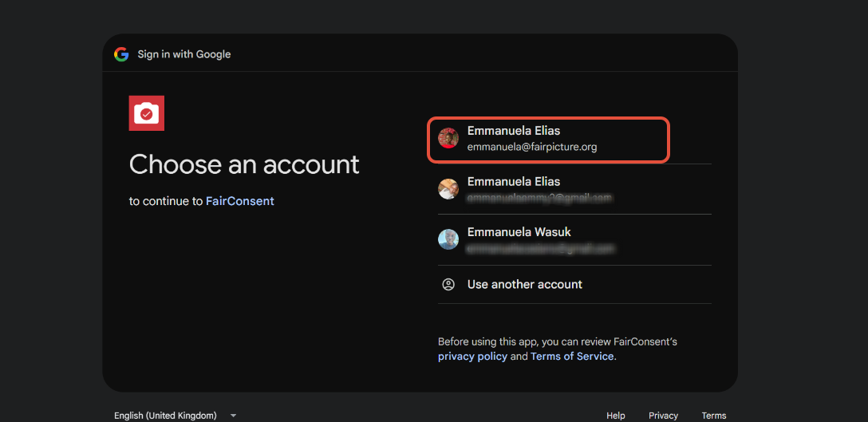The height and width of the screenshot is (422, 868).
Task: Click the language dropdown arrow
Action: click(x=233, y=416)
